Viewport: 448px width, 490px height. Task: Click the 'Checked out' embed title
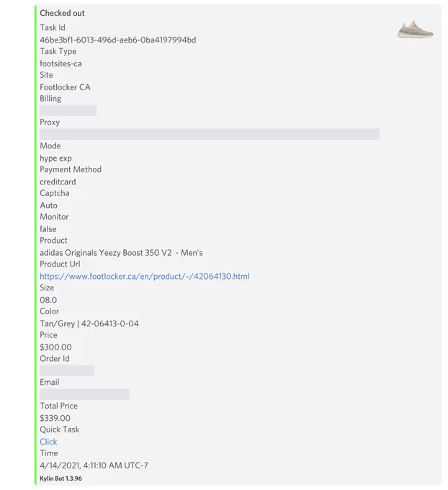coord(62,13)
